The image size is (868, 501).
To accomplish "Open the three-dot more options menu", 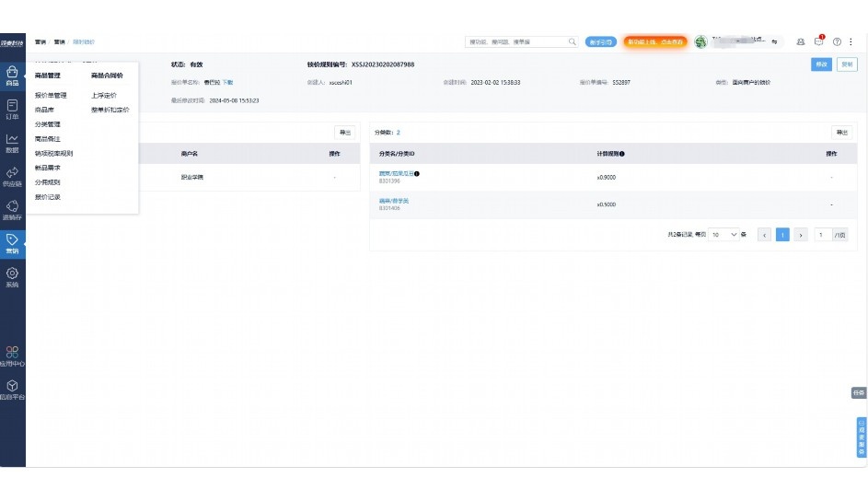I will coord(851,41).
